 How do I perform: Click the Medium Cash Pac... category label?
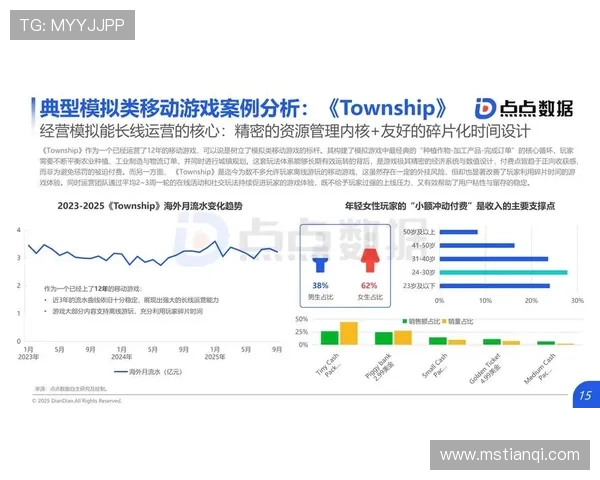coord(541,369)
